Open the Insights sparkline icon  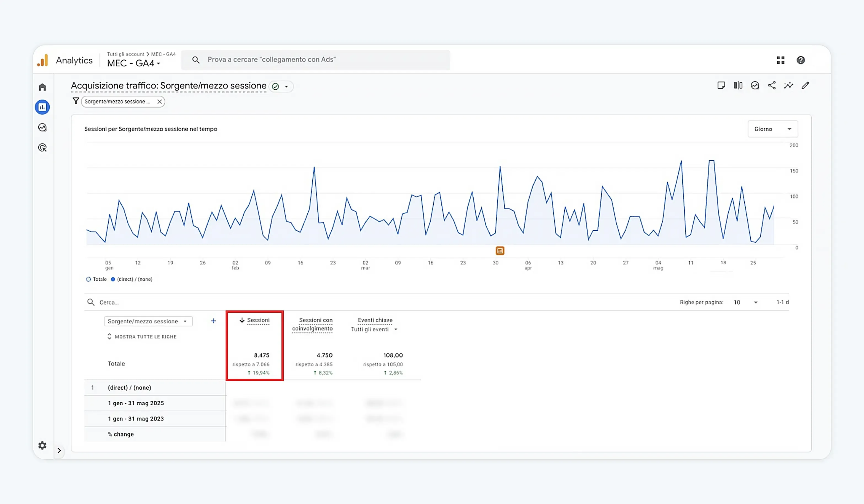[788, 85]
